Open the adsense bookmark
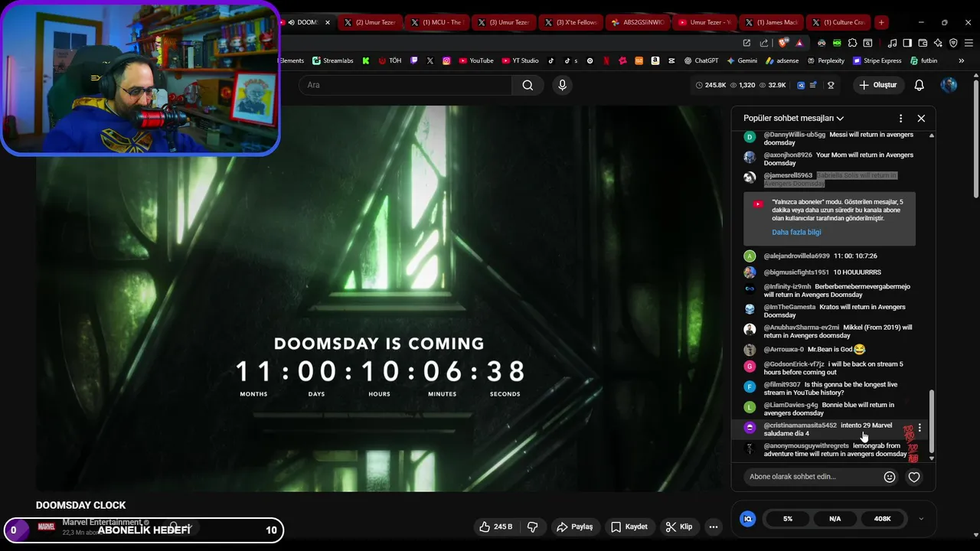980x551 pixels. pos(782,60)
